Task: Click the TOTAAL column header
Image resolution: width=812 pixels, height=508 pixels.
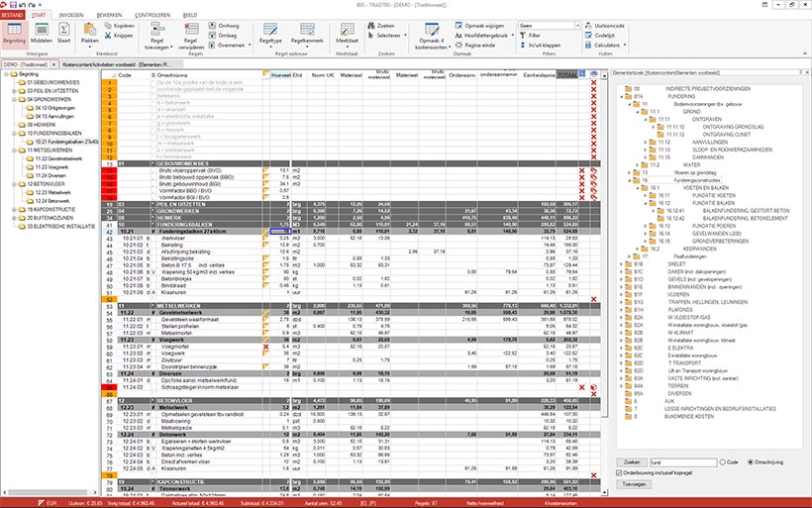Action: [567, 75]
